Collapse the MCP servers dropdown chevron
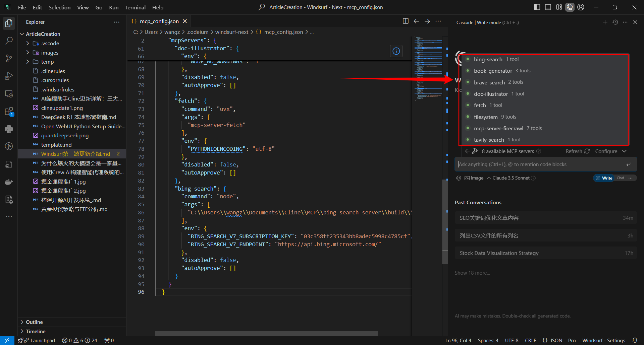Image resolution: width=644 pixels, height=345 pixels. coord(624,151)
